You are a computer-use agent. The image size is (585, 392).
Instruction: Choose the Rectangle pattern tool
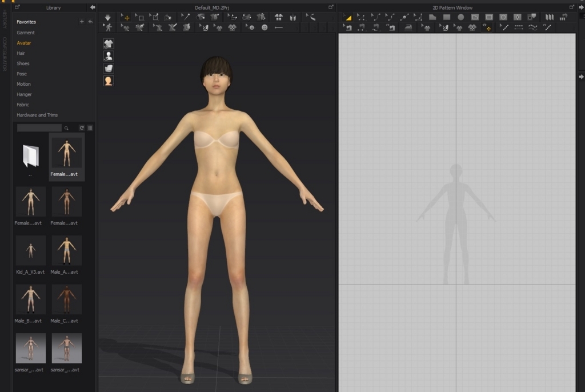pyautogui.click(x=447, y=17)
